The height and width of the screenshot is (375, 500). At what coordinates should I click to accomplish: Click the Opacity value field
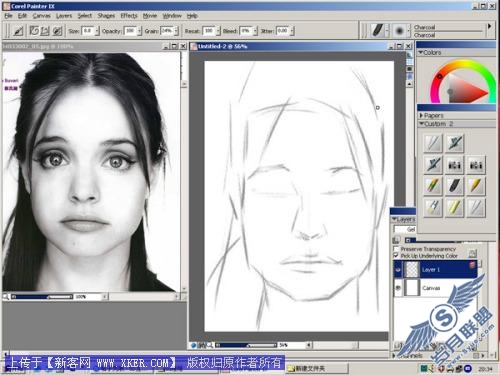[130, 31]
